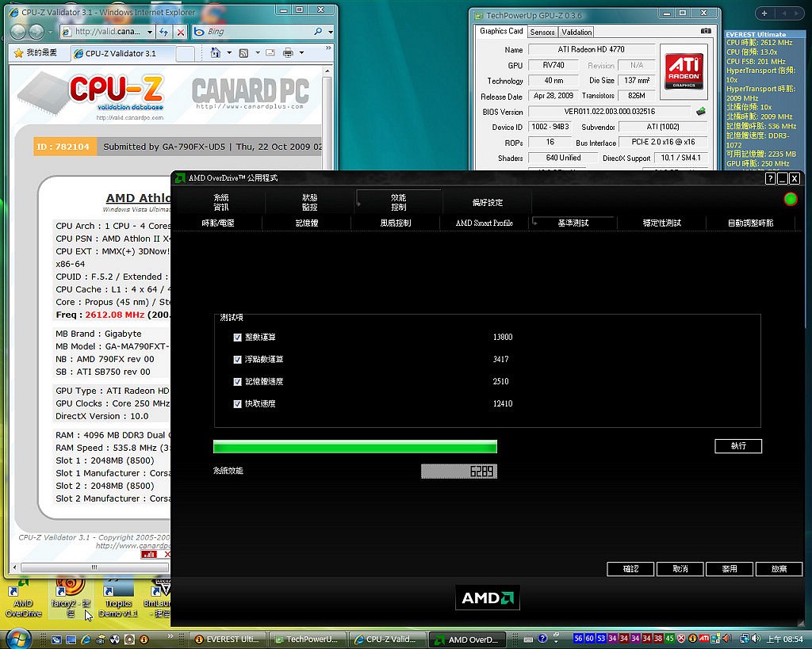Switch to the EVEREST Ultimate taskbar button
The image size is (812, 649).
226,639
